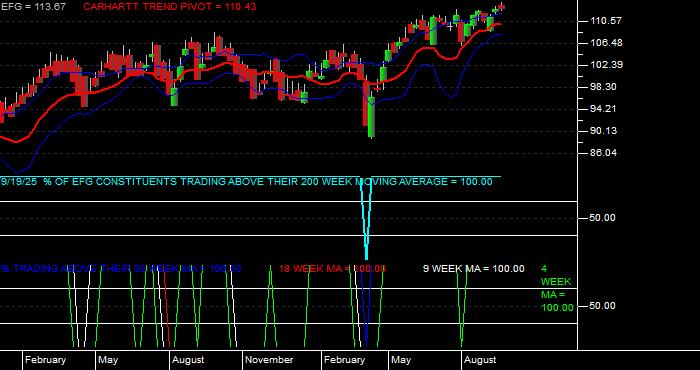This screenshot has width=700, height=370.
Task: Click the tall green candle at the chart low
Action: point(371,117)
